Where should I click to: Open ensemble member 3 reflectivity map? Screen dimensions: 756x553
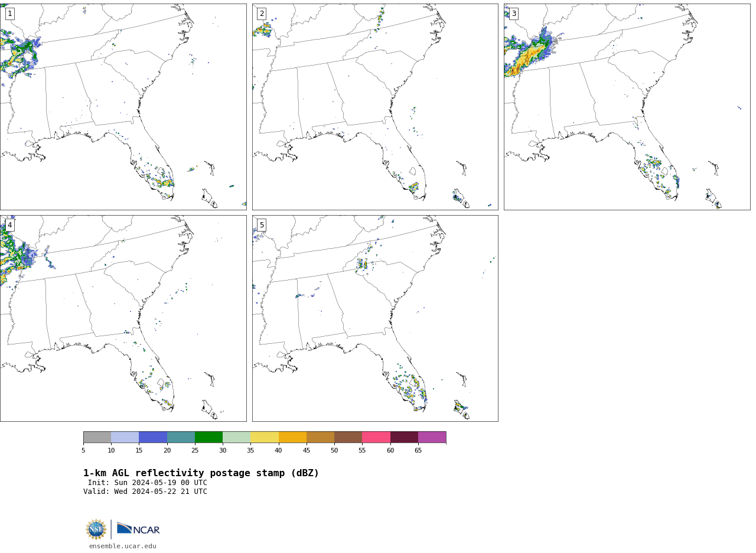tap(627, 106)
